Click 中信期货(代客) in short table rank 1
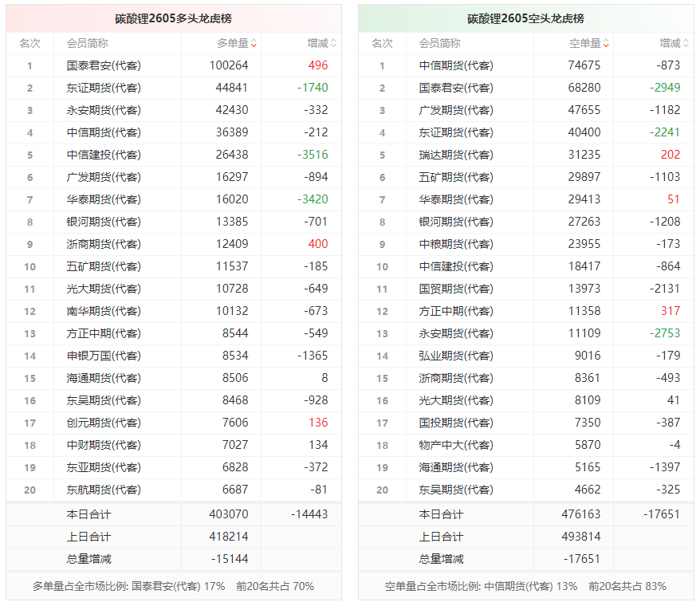Image resolution: width=700 pixels, height=606 pixels. [x=456, y=65]
